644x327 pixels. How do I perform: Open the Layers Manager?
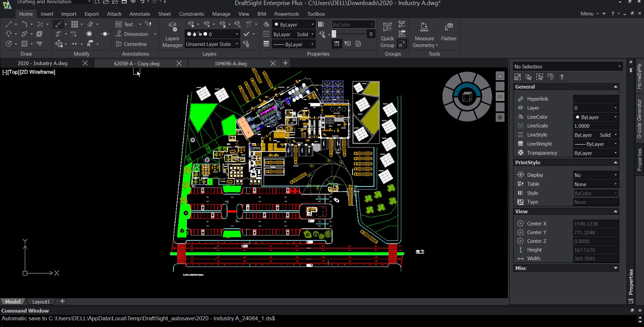click(172, 35)
